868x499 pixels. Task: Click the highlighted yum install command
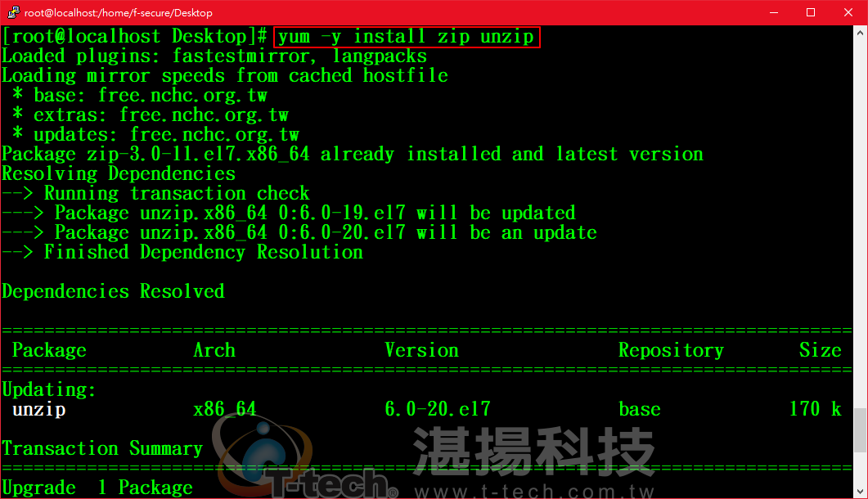407,37
